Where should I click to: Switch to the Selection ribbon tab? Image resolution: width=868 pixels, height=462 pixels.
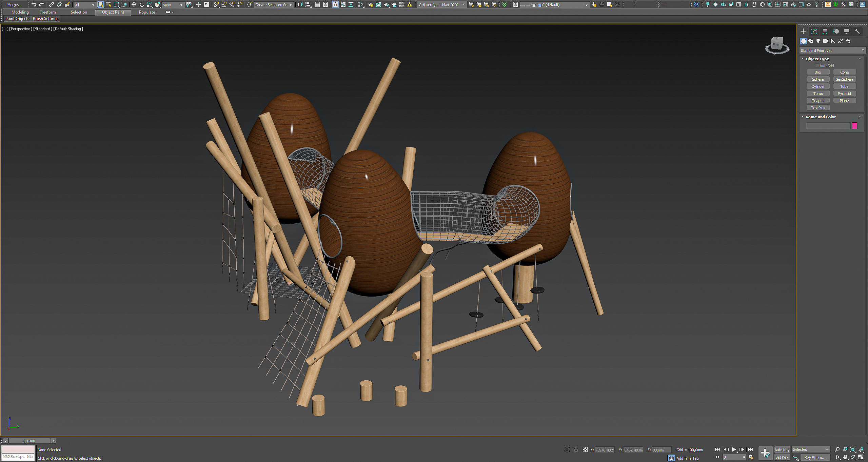click(79, 12)
